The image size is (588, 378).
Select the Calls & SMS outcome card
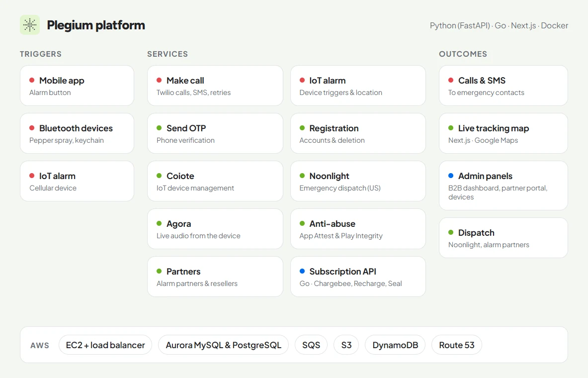point(503,86)
